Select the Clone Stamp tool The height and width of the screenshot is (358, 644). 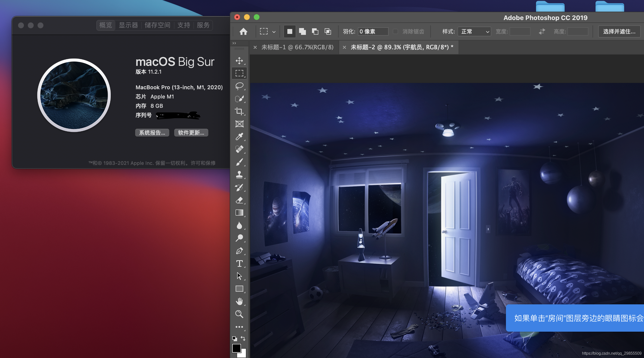coord(239,175)
